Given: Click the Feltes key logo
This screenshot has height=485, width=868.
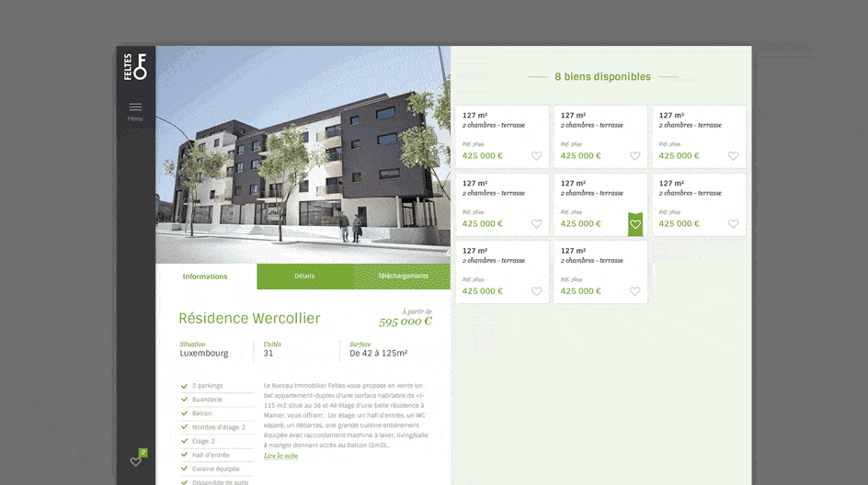Looking at the screenshot, I should 135,67.
